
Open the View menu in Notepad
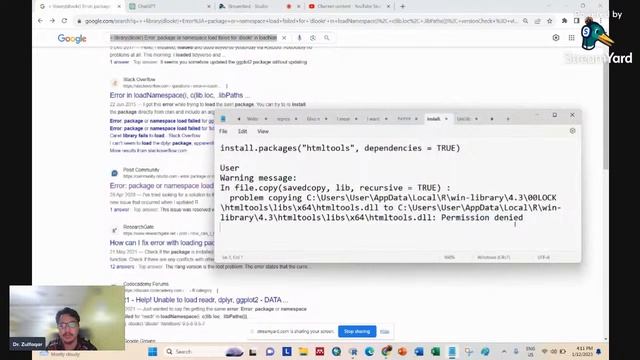tap(263, 131)
